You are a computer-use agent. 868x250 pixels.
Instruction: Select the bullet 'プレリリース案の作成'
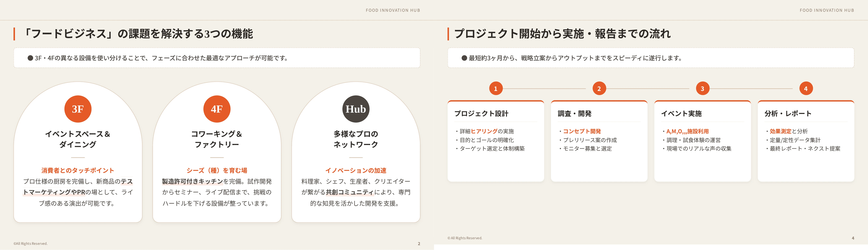(587, 140)
